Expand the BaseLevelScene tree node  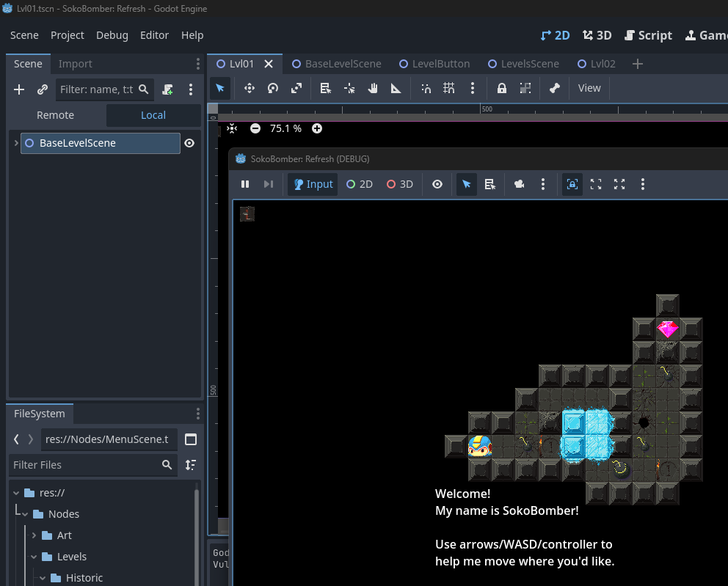(15, 143)
